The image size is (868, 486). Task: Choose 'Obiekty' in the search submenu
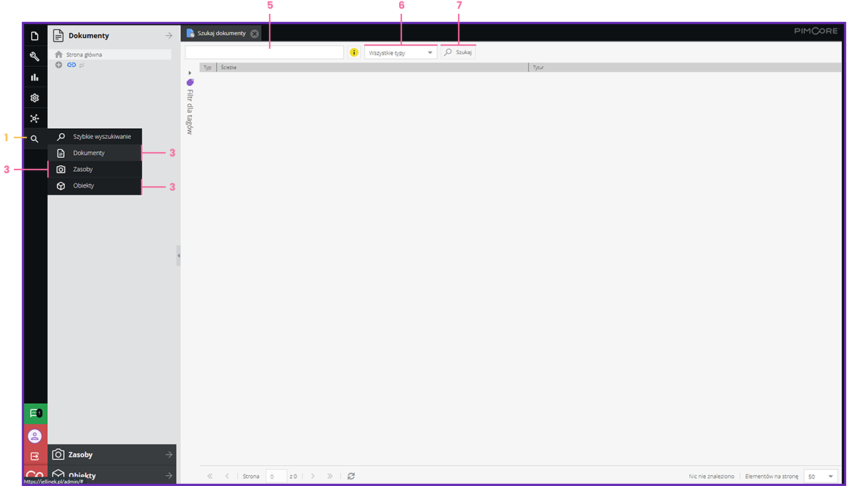(83, 186)
